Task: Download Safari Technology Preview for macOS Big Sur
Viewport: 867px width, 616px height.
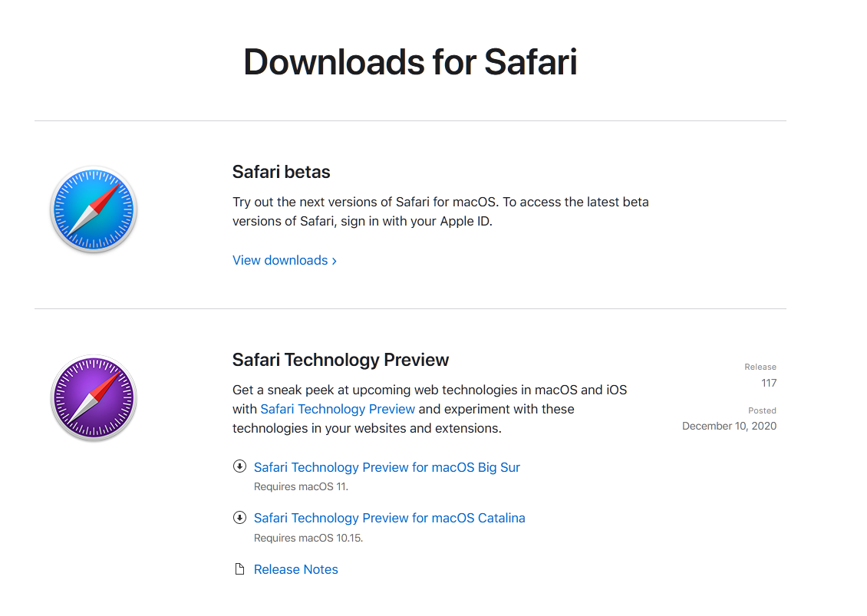Action: coord(387,467)
